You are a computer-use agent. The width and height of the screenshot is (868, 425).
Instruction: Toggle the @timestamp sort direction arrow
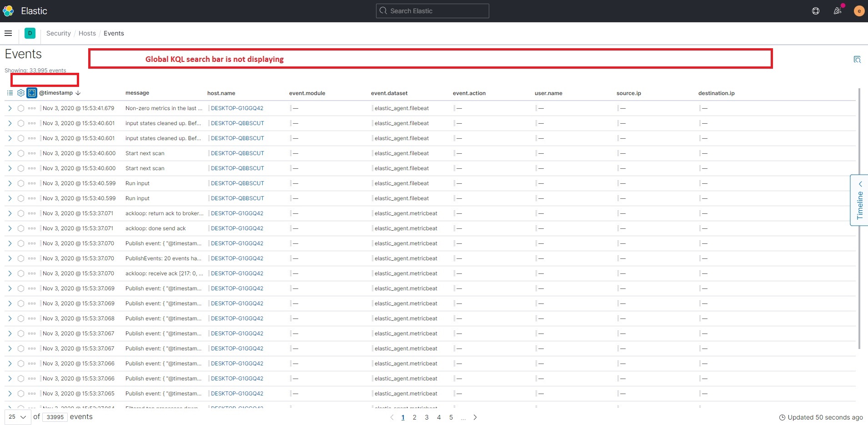[78, 93]
